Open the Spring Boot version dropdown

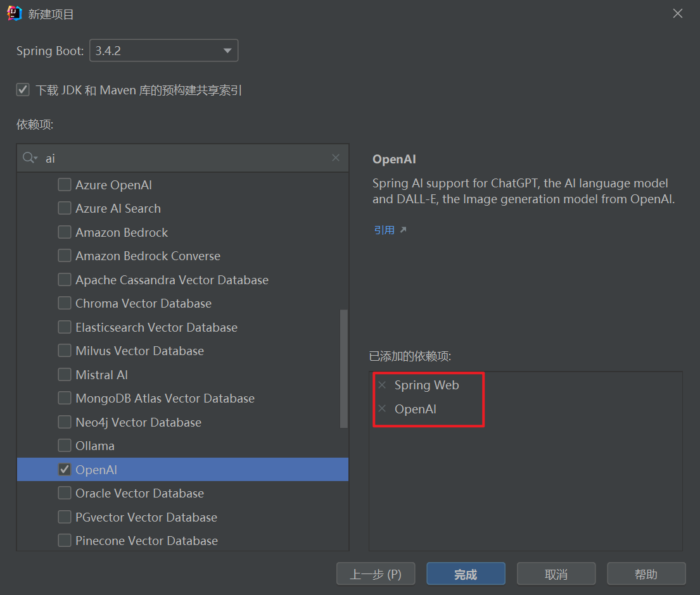[227, 51]
